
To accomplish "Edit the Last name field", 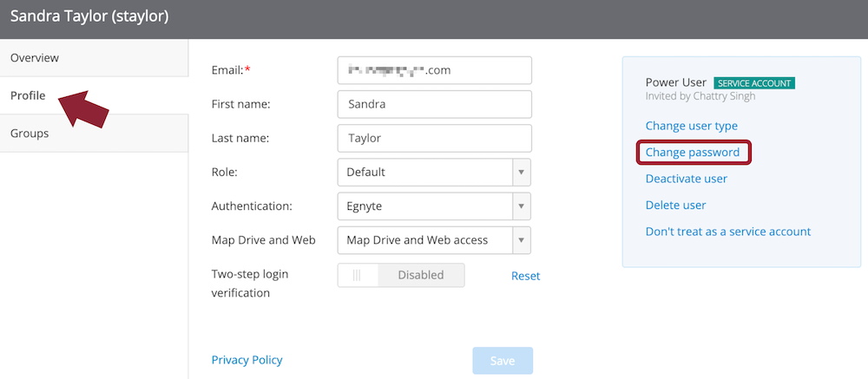I will [433, 138].
